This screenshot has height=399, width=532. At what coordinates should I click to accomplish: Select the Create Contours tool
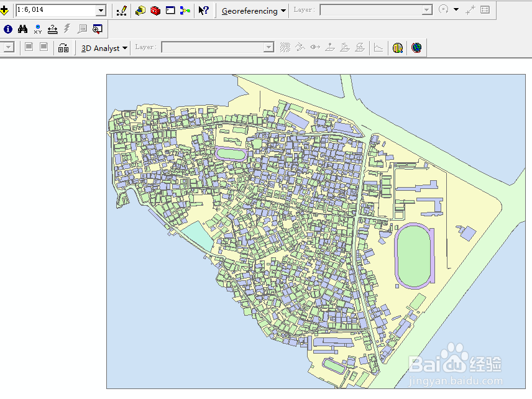(285, 47)
